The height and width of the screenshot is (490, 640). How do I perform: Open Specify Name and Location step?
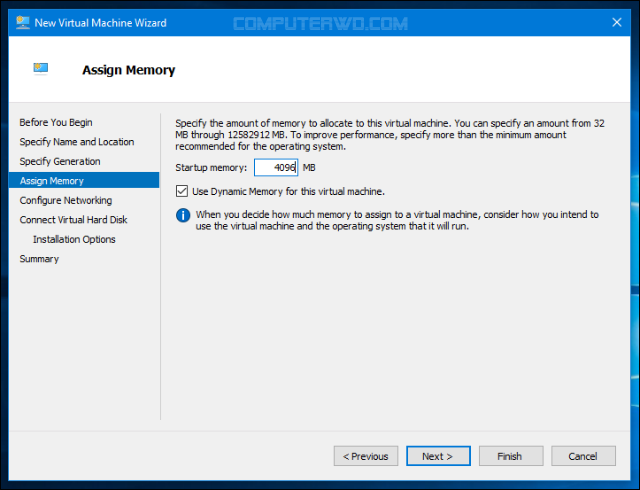coord(77,142)
